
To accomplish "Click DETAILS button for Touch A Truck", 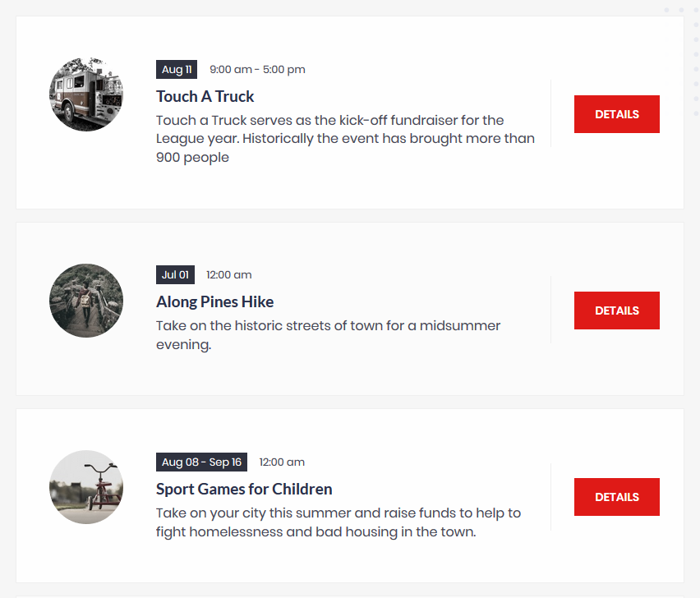I will click(616, 114).
